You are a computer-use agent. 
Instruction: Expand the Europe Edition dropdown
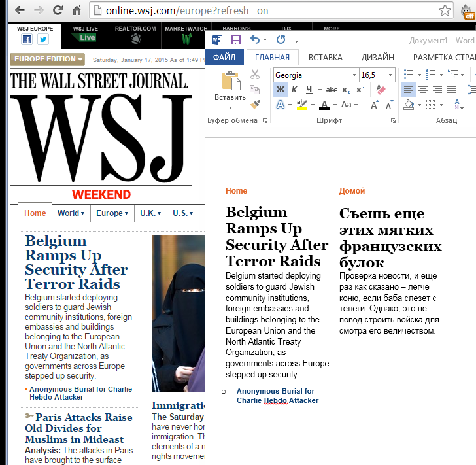[x=47, y=59]
